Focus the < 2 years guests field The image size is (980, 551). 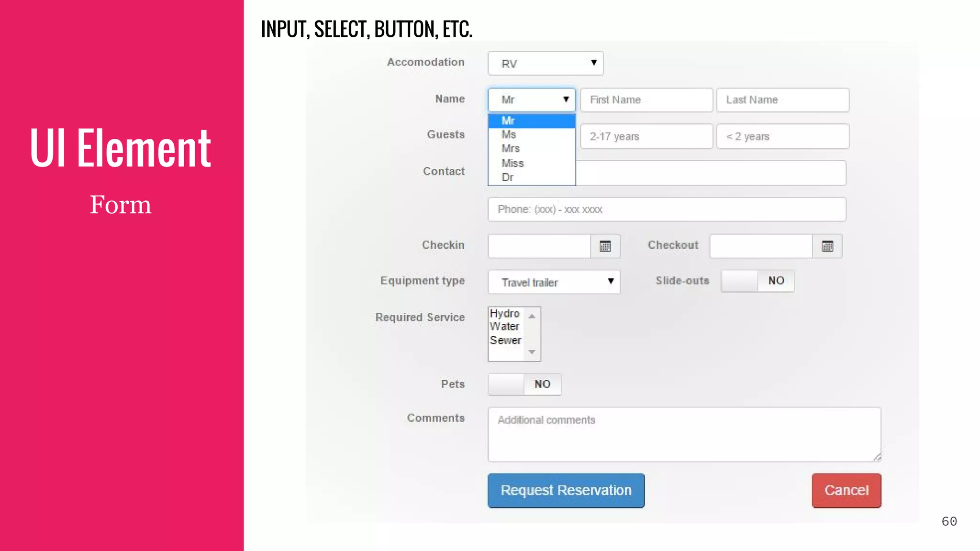tap(783, 136)
